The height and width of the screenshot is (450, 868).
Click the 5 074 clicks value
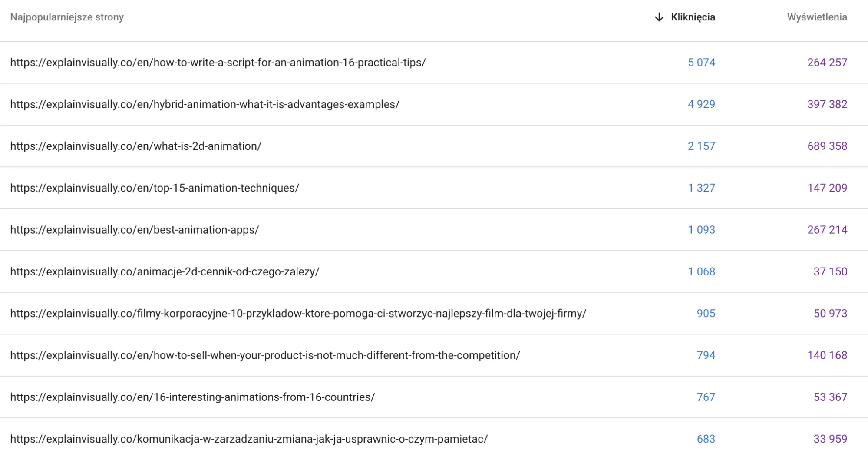coord(701,63)
